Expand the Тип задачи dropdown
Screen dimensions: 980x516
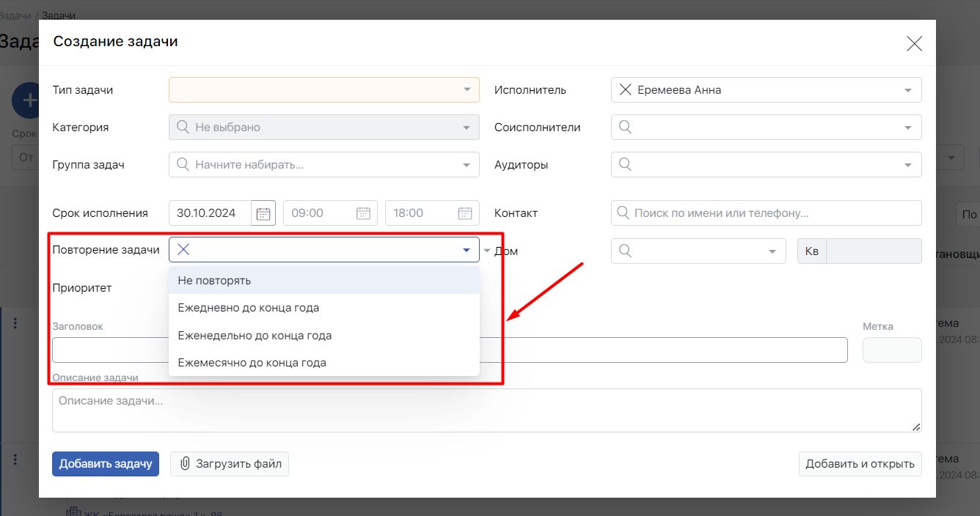(x=467, y=90)
